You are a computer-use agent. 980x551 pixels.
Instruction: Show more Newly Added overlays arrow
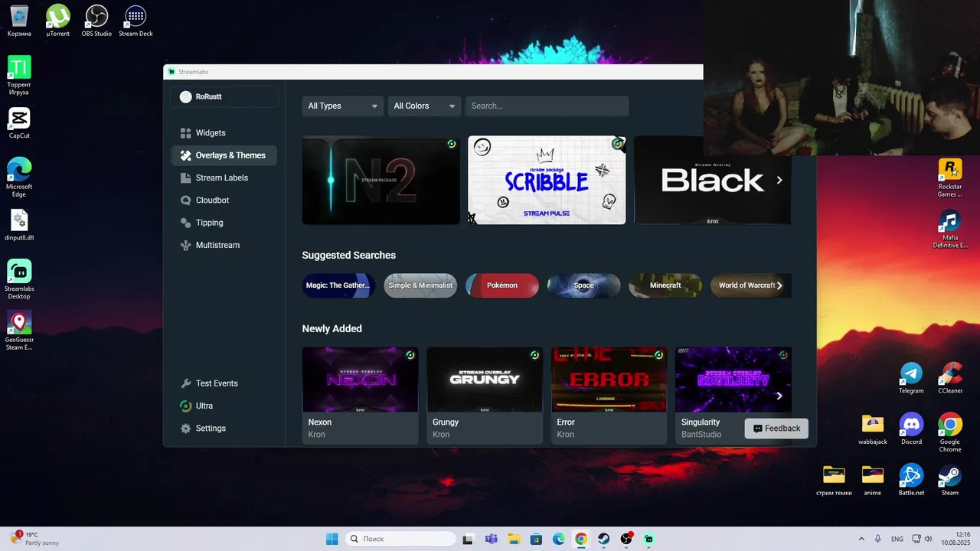coord(779,396)
